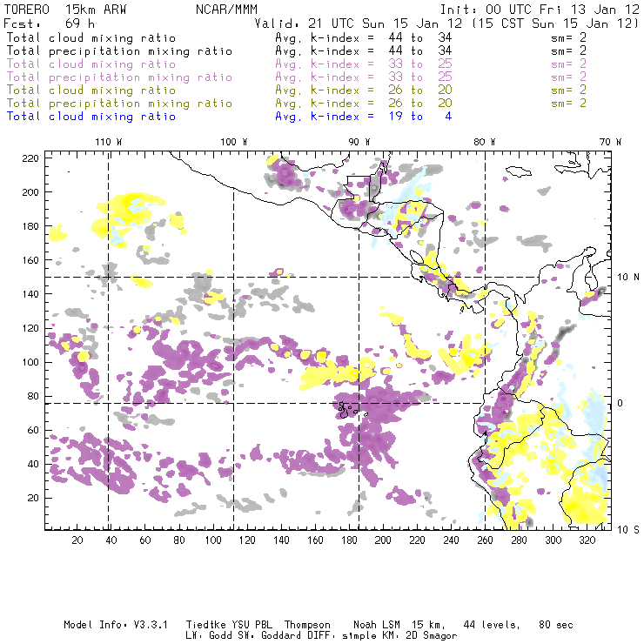The height and width of the screenshot is (644, 644).
Task: Click the "Init: 00 UTC Fri 13 Jan 12" text
Action: point(540,10)
